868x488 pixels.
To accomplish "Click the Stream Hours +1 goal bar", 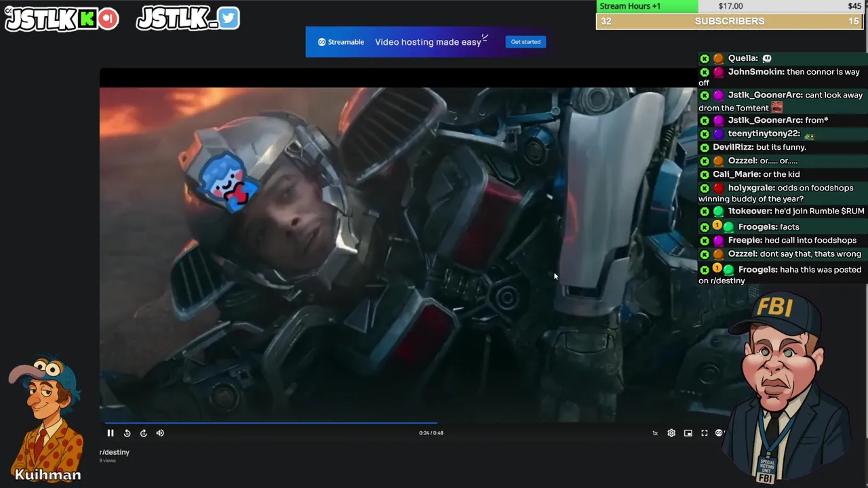I will (647, 6).
